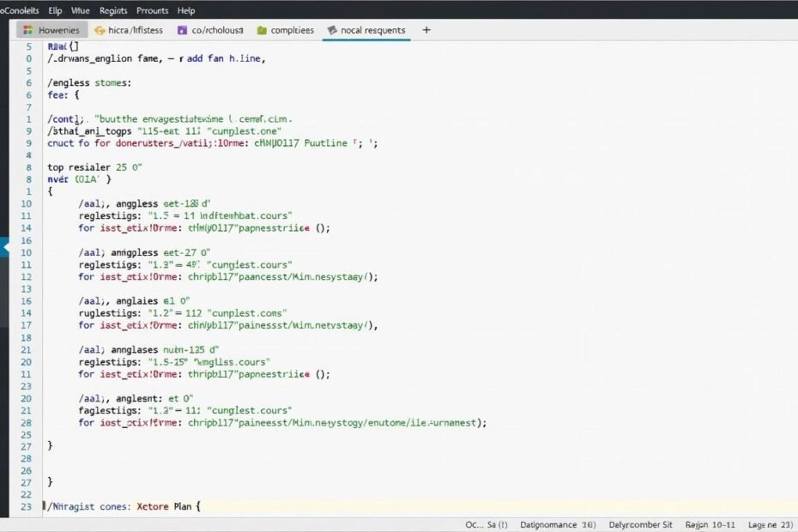Click the icon on the nocal resquents tab
The width and height of the screenshot is (798, 532).
point(331,30)
